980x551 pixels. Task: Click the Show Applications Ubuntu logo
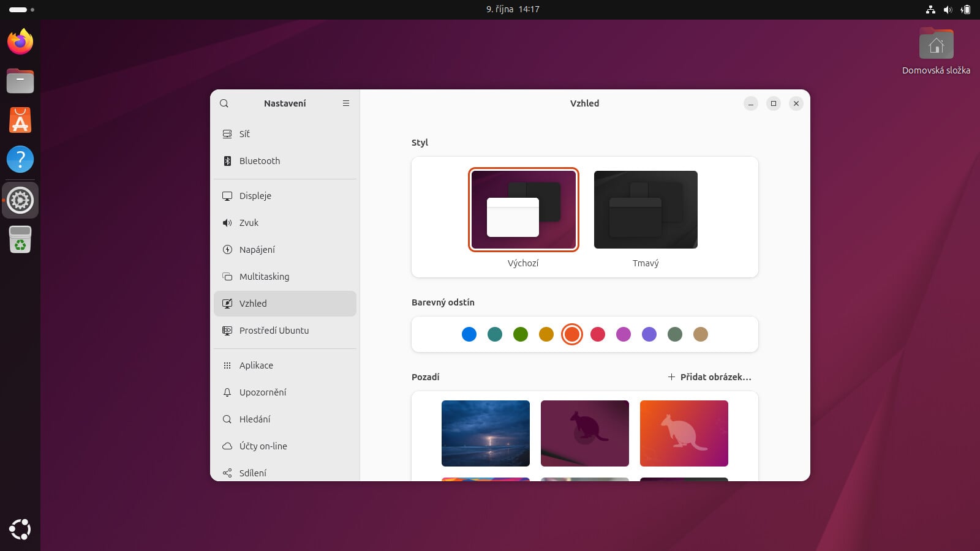20,529
